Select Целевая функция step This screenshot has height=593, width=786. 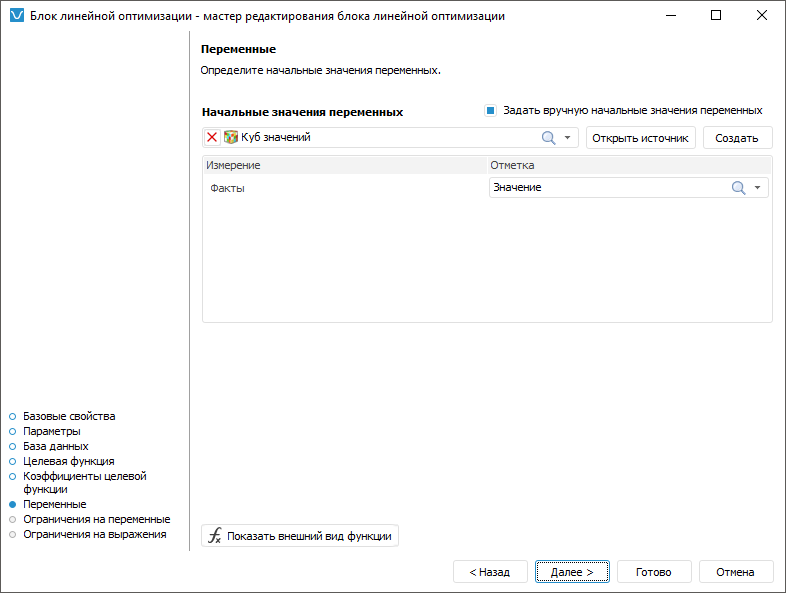[x=68, y=461]
